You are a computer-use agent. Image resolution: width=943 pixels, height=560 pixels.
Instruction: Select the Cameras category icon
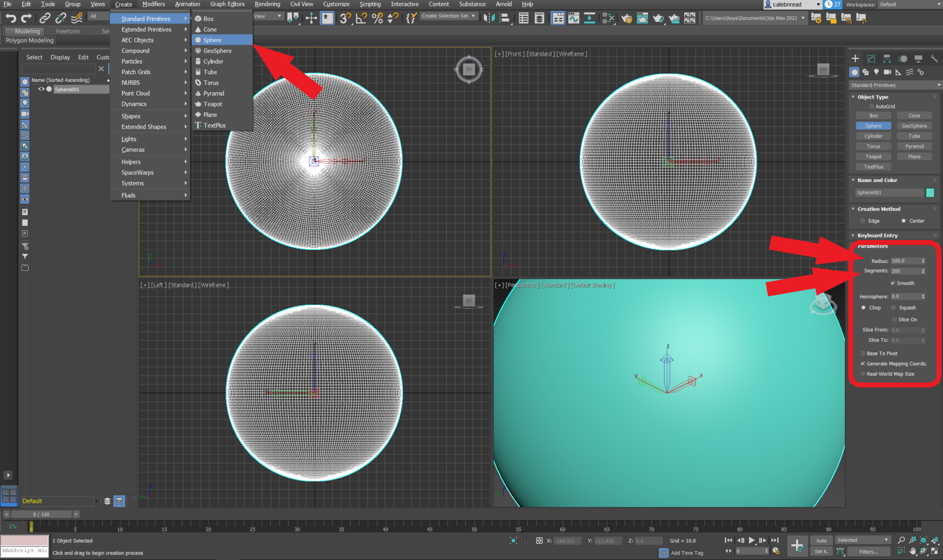tap(887, 72)
